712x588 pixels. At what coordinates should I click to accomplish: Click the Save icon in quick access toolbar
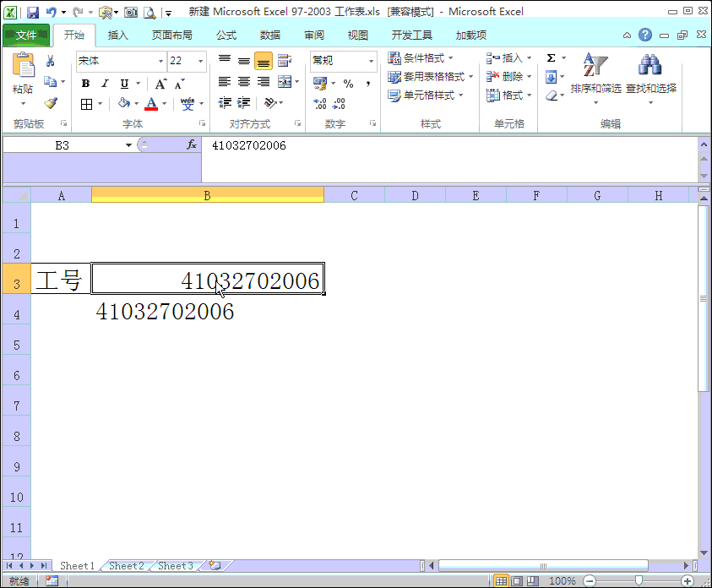(33, 13)
